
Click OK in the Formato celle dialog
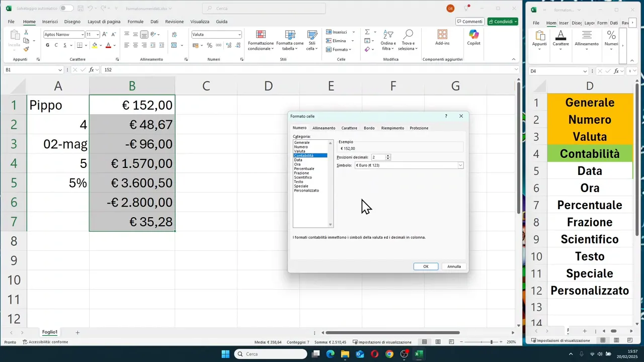[x=426, y=266]
